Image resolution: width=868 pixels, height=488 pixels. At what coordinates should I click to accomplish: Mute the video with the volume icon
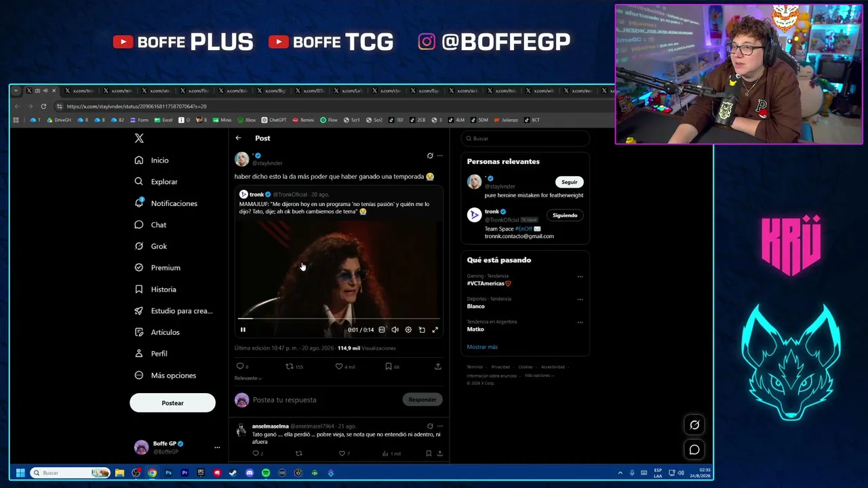coord(395,330)
